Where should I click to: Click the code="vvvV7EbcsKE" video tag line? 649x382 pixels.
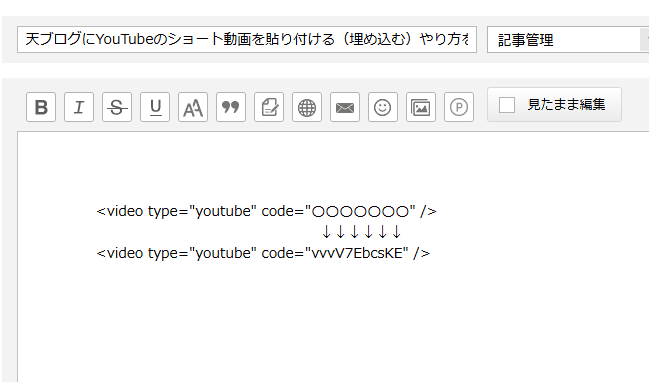pyautogui.click(x=263, y=253)
